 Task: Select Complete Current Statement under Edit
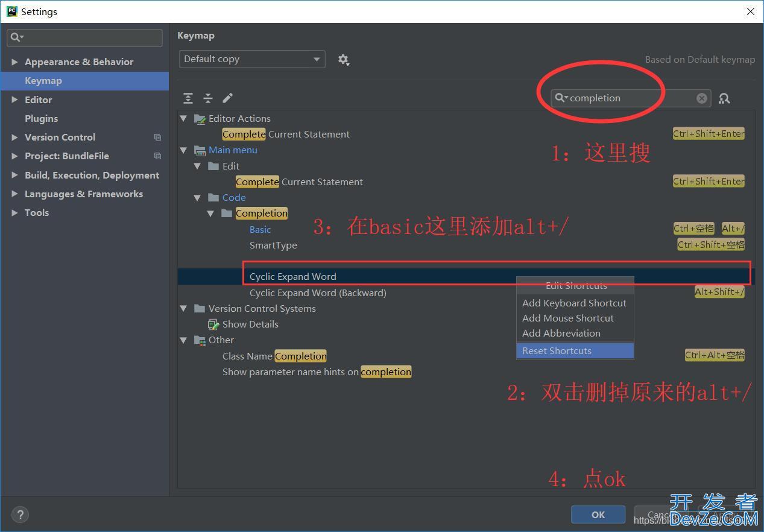click(x=299, y=182)
